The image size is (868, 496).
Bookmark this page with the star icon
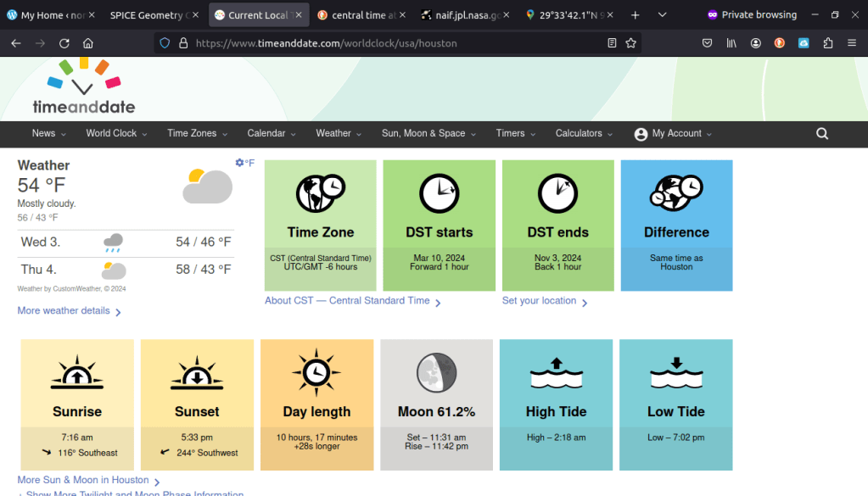pos(630,43)
